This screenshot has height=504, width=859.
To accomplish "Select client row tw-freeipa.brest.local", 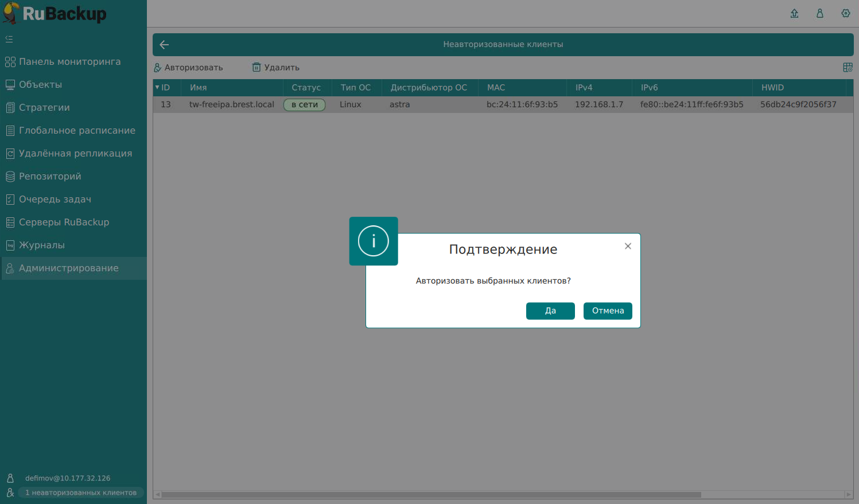I will 232,104.
